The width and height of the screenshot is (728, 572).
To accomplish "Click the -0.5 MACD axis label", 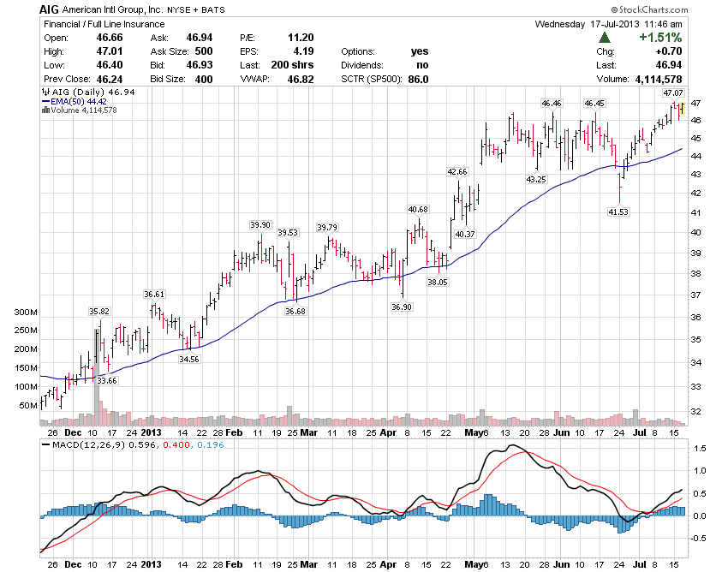I will pyautogui.click(x=699, y=539).
